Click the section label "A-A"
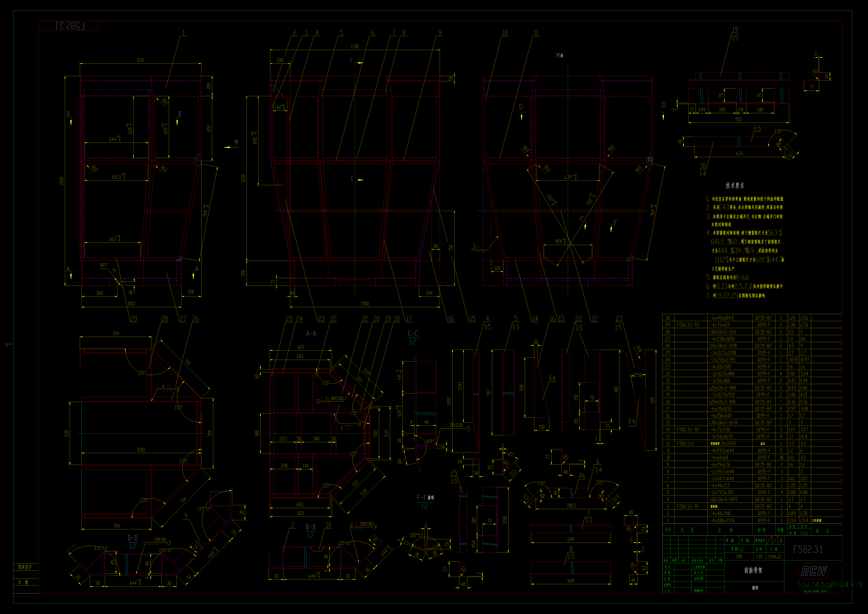Screen dimensions: 868x614 311,334
